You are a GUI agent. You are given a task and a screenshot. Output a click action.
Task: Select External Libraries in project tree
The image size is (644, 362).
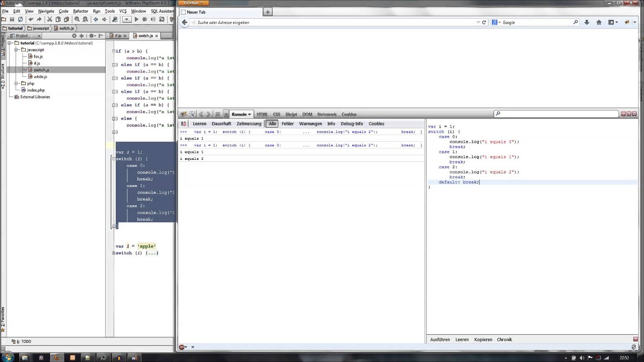click(32, 97)
